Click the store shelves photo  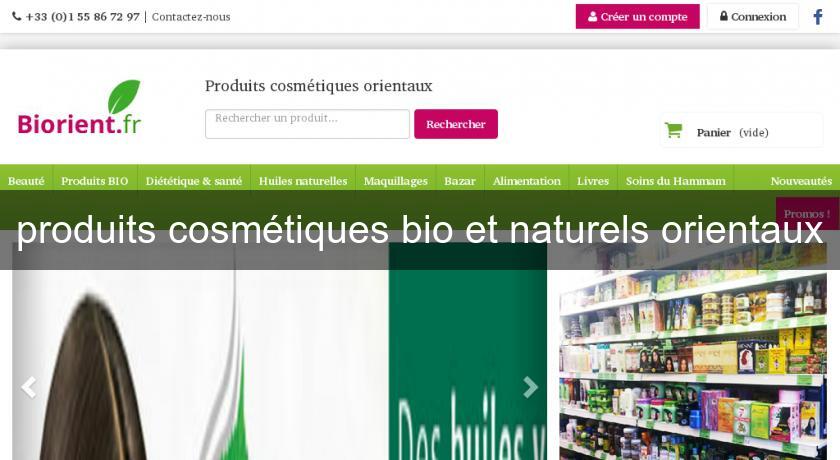[693, 365]
